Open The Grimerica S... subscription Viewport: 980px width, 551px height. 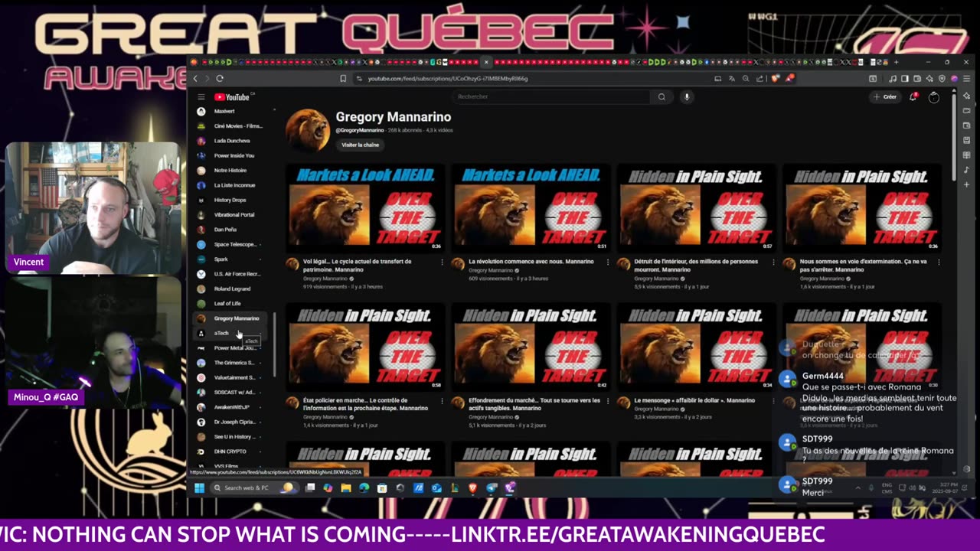(230, 363)
